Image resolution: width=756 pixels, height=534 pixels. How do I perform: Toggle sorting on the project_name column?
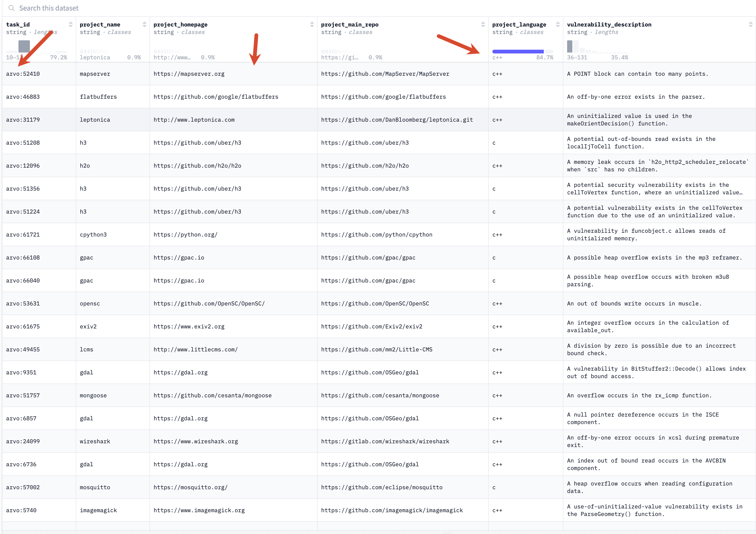pos(144,24)
